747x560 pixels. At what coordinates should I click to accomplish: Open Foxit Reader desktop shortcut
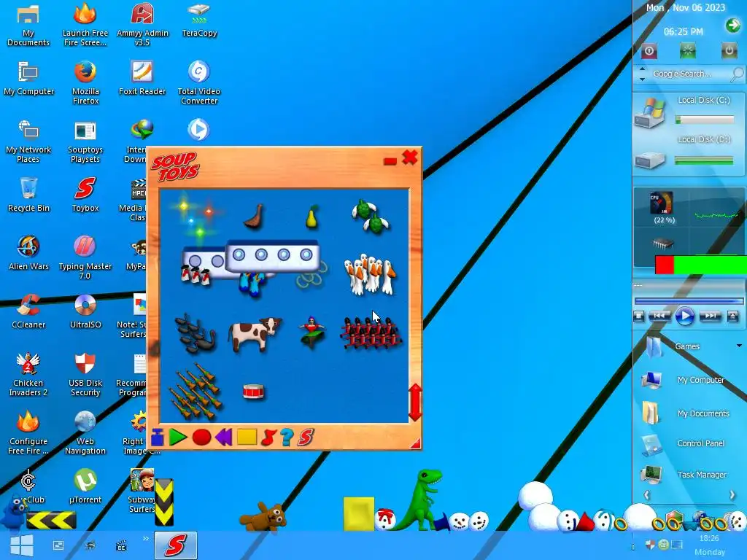[x=142, y=79]
